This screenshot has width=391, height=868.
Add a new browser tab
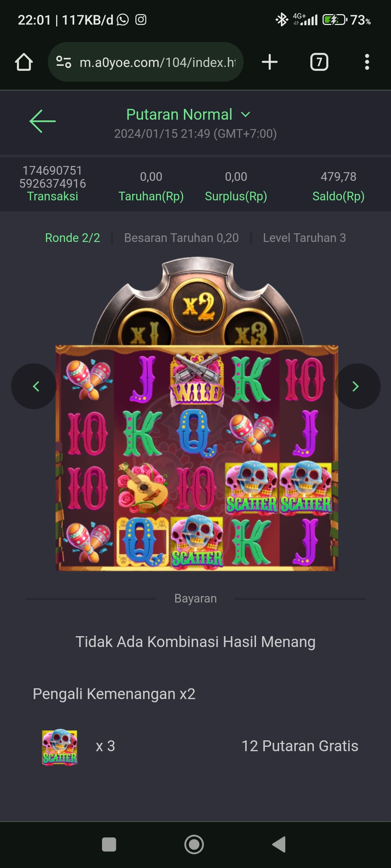tap(270, 62)
